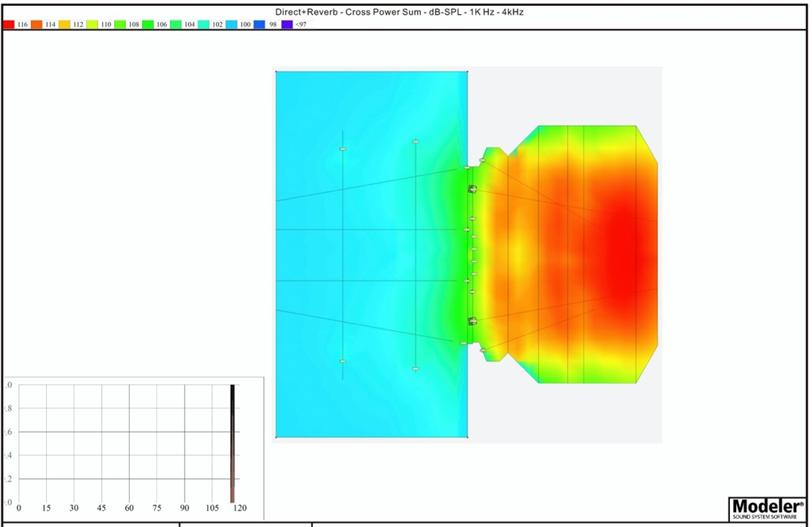The width and height of the screenshot is (812, 527).
Task: Select the light blue 100 dB legend swatch
Action: [x=231, y=25]
